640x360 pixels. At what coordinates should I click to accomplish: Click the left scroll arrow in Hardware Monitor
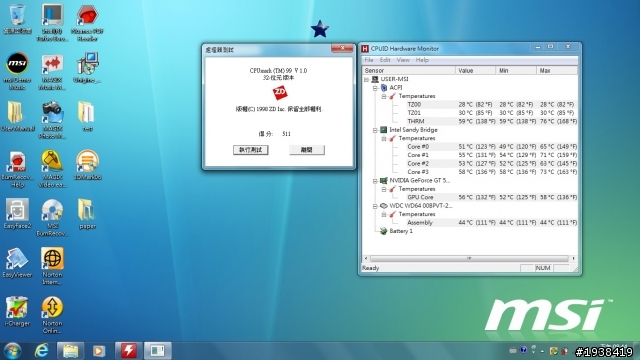(366, 258)
